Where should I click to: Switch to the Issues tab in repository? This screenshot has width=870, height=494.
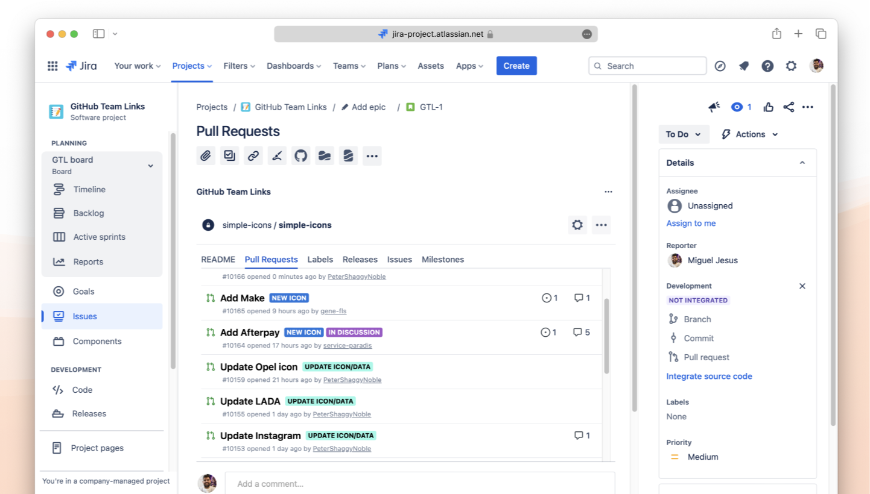click(x=399, y=259)
